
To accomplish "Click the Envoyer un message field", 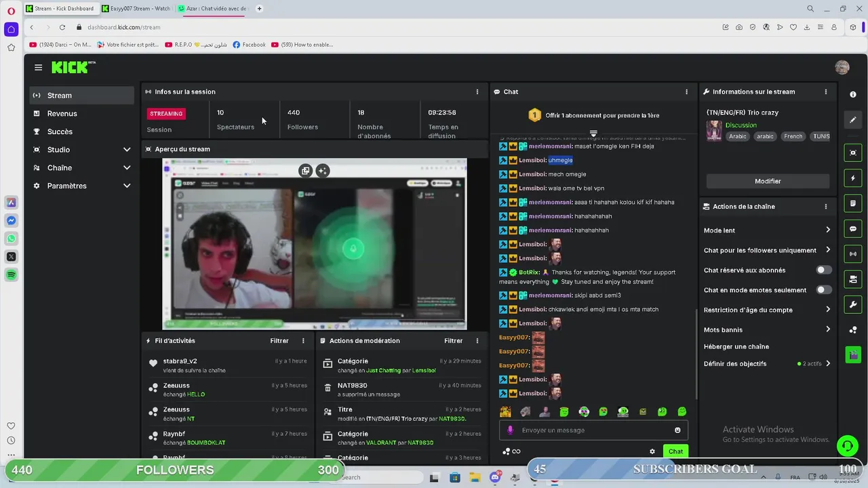I will click(x=593, y=430).
